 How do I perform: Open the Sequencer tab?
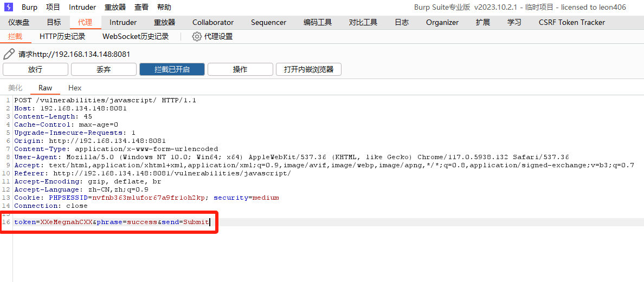[x=269, y=23]
